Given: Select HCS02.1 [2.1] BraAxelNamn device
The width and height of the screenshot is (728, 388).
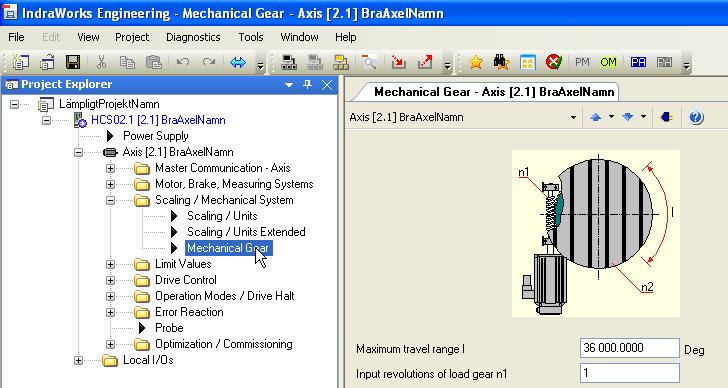Looking at the screenshot, I should 158,120.
